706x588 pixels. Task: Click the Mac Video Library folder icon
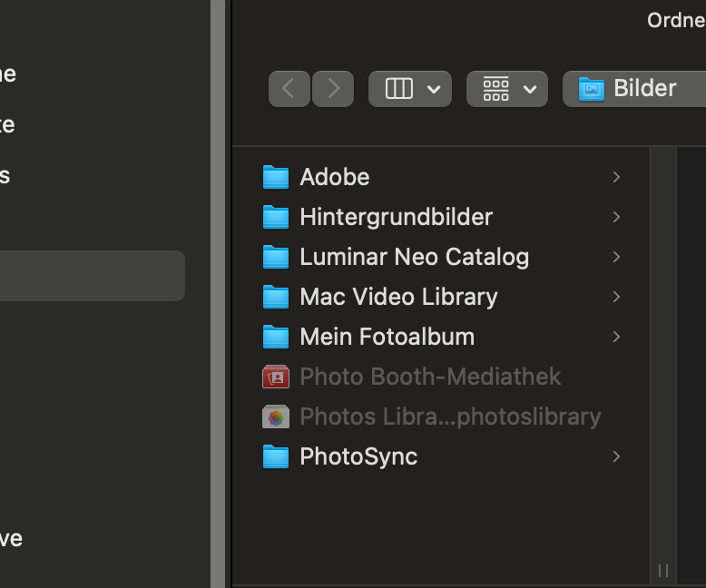pos(276,297)
